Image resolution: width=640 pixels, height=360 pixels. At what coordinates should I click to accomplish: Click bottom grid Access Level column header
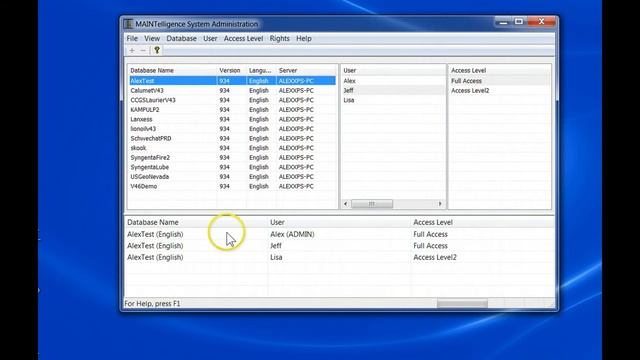pos(482,222)
